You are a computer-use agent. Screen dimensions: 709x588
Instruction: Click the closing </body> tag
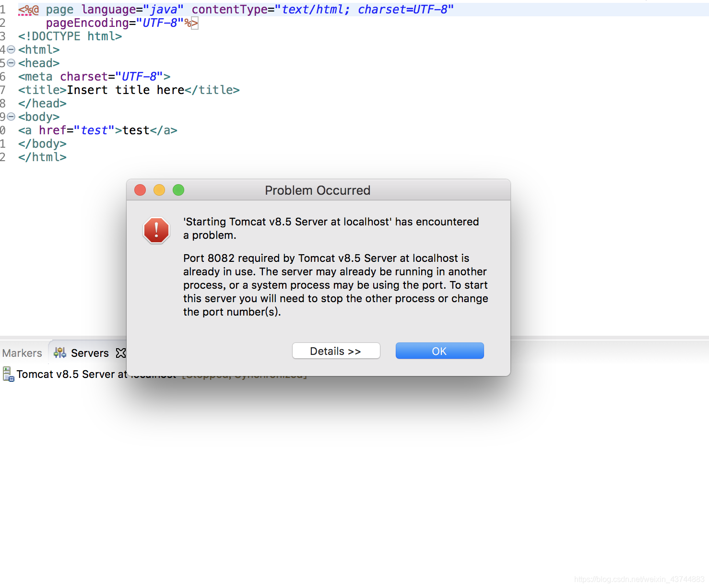click(x=42, y=143)
